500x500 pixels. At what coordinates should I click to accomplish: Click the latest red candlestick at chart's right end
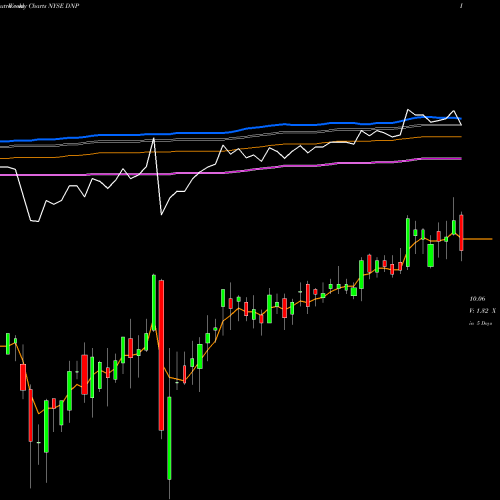[x=461, y=233]
